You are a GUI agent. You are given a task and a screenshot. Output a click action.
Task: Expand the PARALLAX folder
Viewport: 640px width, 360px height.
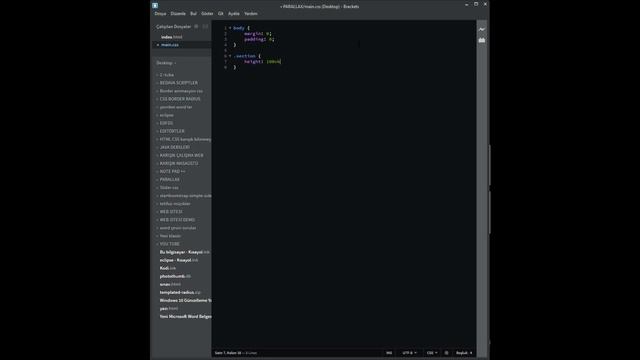coord(169,180)
